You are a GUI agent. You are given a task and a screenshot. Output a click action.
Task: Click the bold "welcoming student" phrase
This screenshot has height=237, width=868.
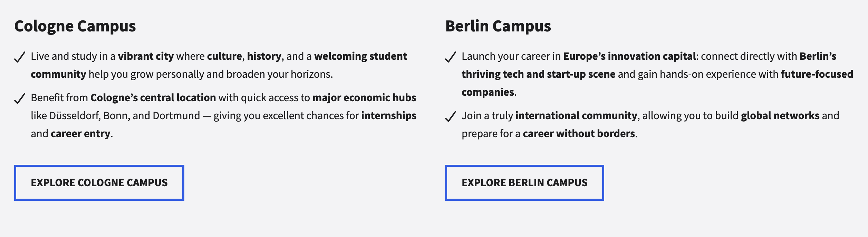coord(360,56)
